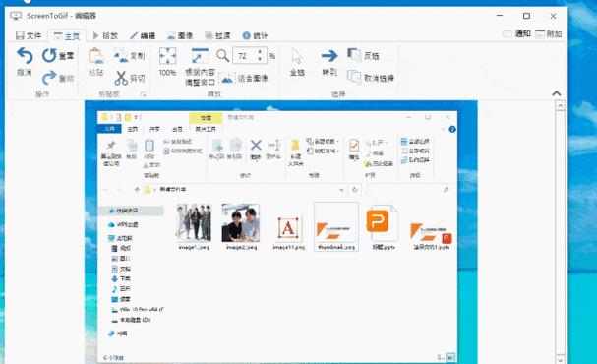This screenshot has width=597, height=364.
Task: Open the Explorer address bar dropdown arrow
Action: tap(341, 190)
